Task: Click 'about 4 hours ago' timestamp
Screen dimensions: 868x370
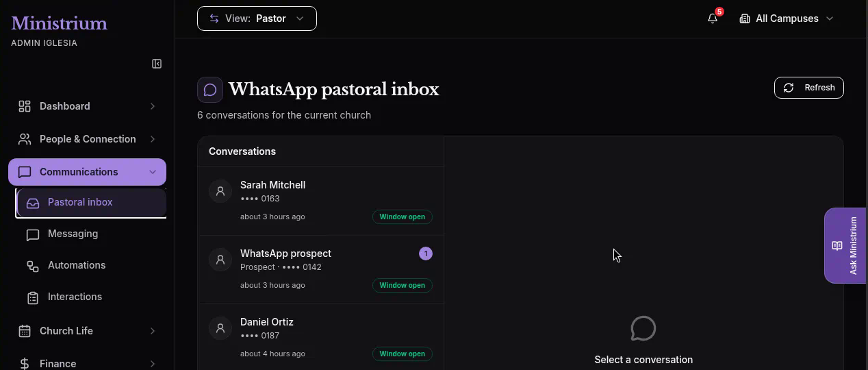Action: click(272, 354)
